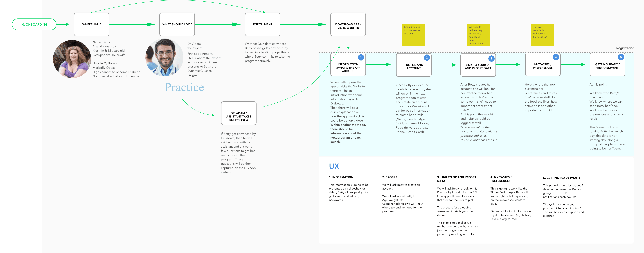Viewport: 644px width, 253px height.
Task: Click italic This is meant for the doctor note
Action: click(479, 131)
